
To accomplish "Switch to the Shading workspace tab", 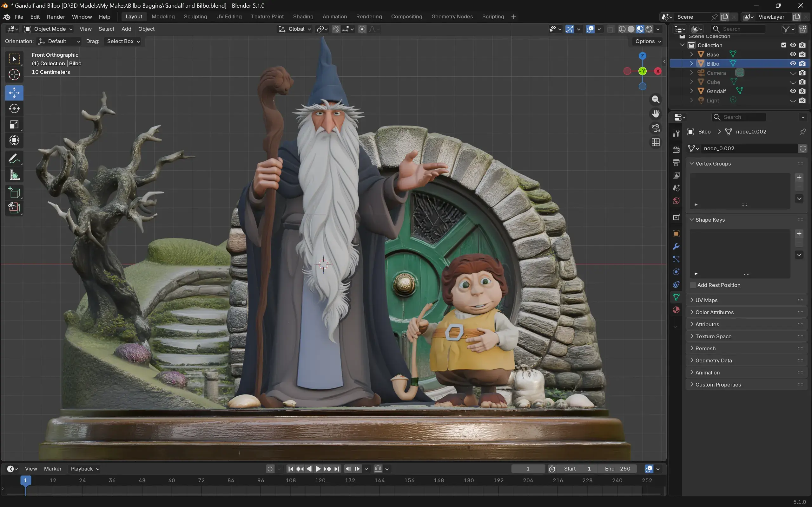I will click(303, 17).
